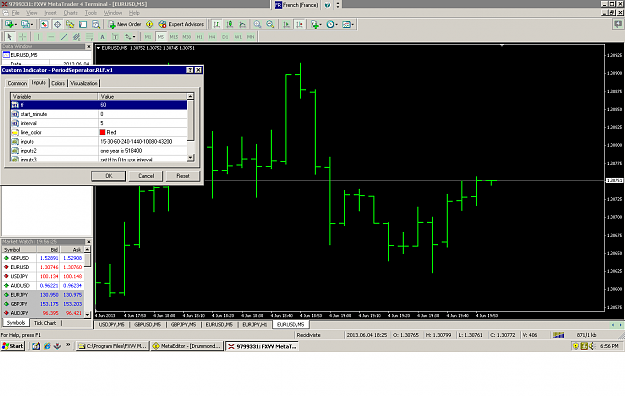Open the Navigator panel icon
The image size is (625, 396).
tap(70, 24)
